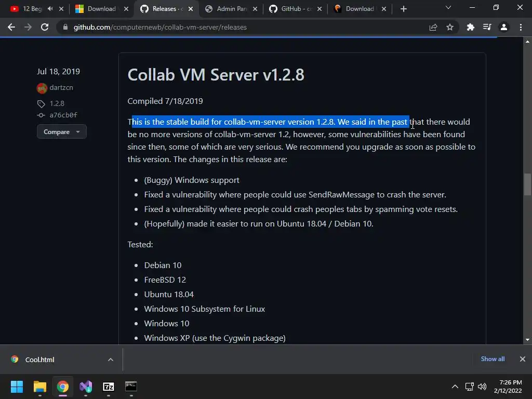Close the downloads bar

pyautogui.click(x=523, y=359)
